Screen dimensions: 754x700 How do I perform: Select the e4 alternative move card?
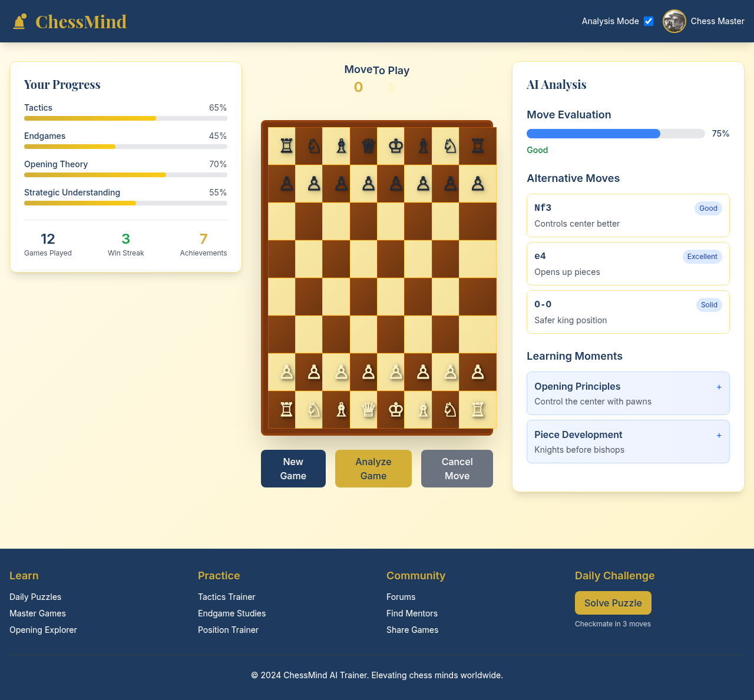pos(628,263)
